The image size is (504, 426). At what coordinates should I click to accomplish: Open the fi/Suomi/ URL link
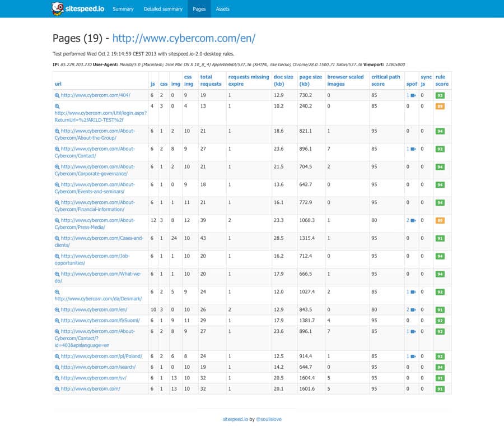100,321
